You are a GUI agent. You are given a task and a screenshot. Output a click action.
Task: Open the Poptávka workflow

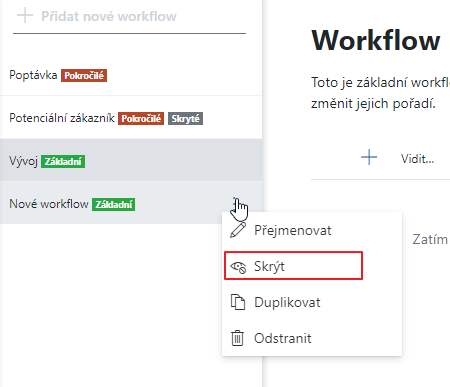131,75
